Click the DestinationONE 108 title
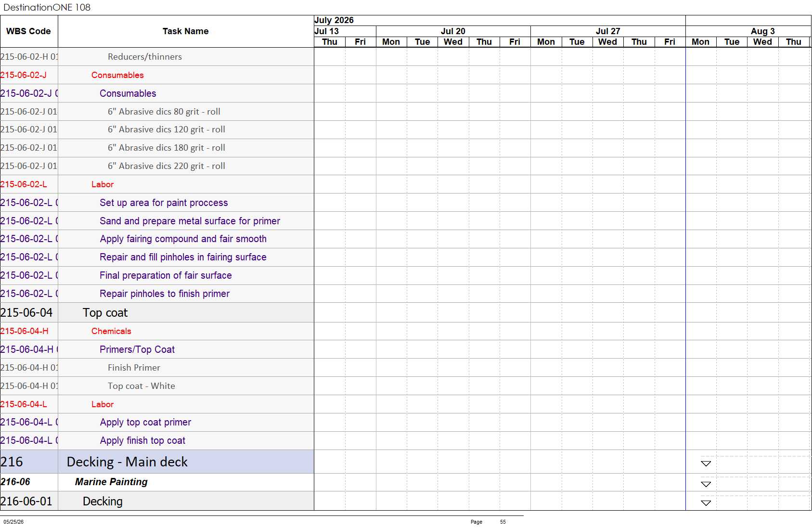812x528 pixels. (47, 7)
